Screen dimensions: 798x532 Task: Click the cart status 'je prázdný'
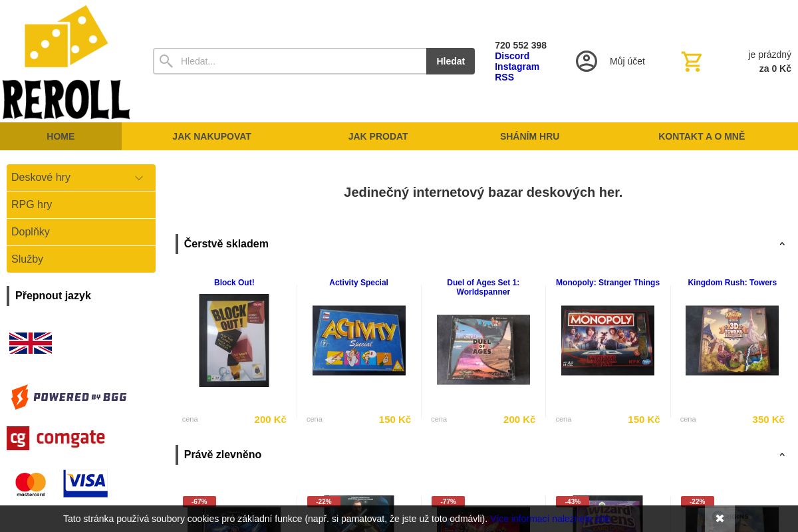coord(769,55)
